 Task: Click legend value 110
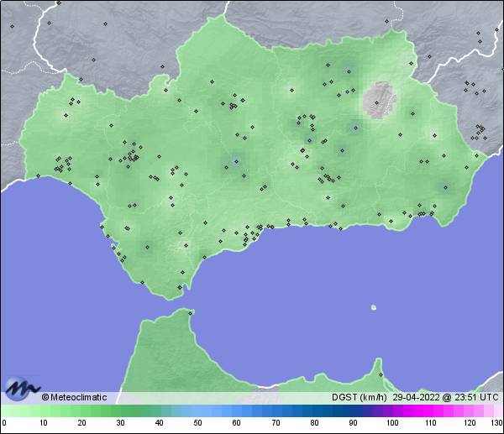tap(431, 422)
